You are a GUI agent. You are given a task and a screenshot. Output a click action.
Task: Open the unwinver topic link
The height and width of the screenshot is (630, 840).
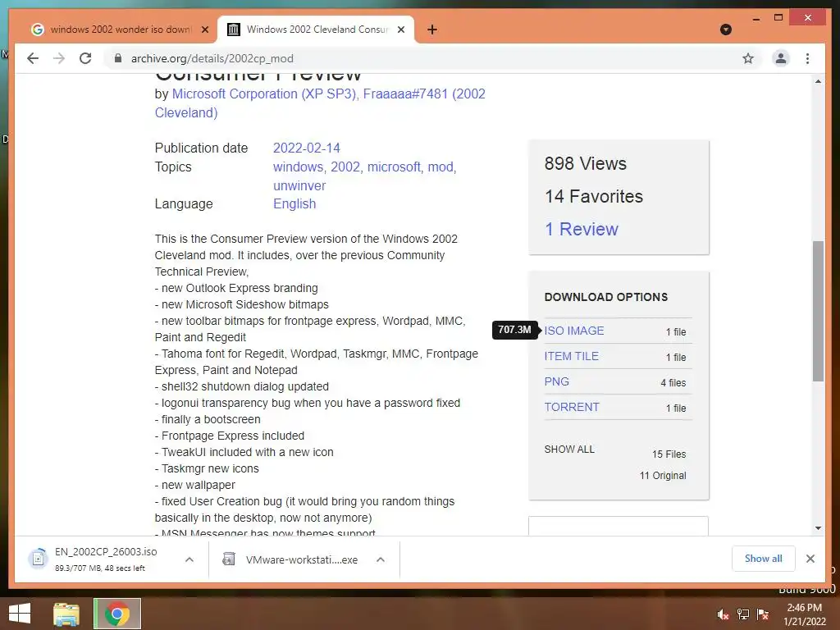coord(299,186)
